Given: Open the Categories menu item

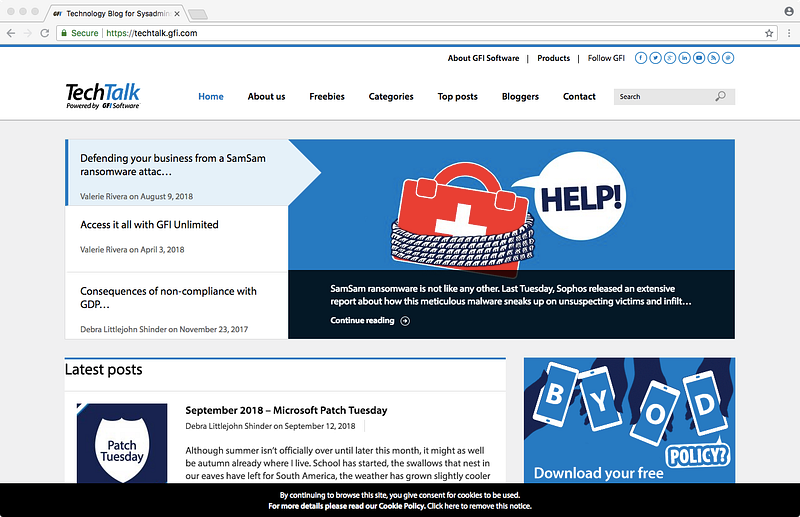Looking at the screenshot, I should [x=391, y=96].
